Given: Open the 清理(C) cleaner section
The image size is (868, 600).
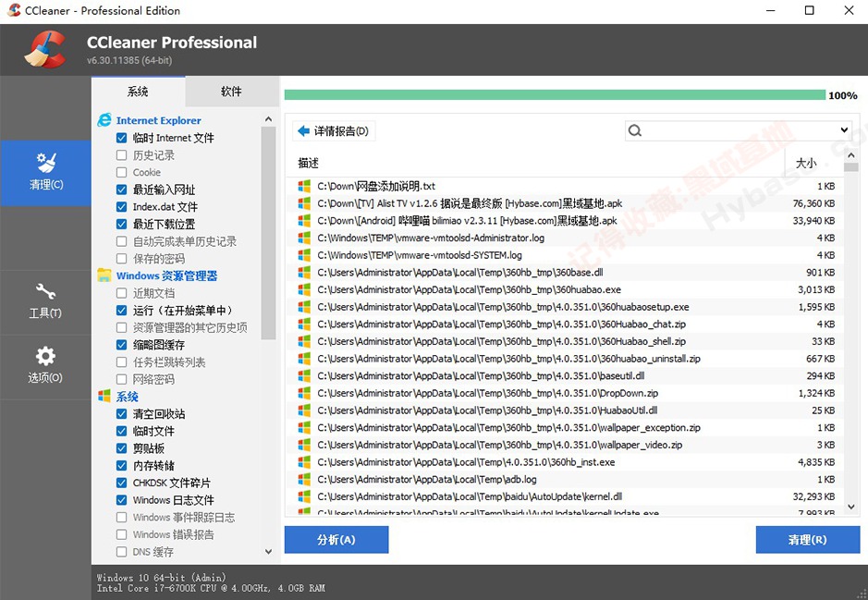Looking at the screenshot, I should pos(45,173).
